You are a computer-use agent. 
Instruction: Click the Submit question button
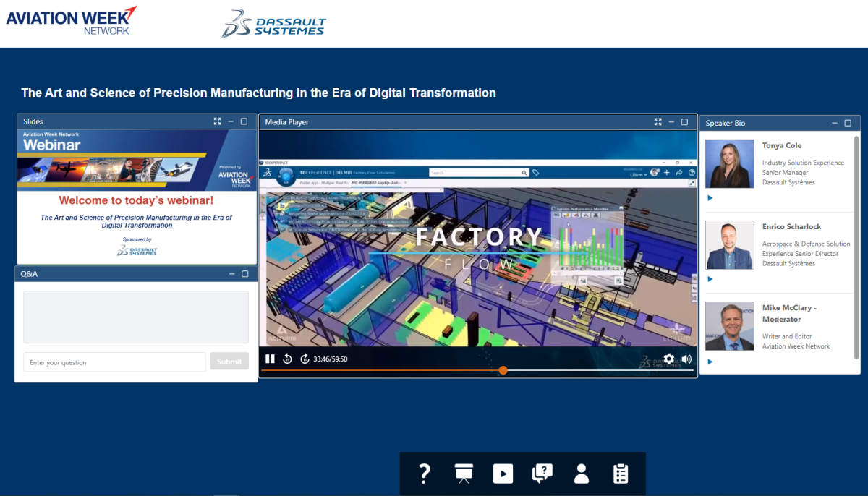pyautogui.click(x=229, y=362)
